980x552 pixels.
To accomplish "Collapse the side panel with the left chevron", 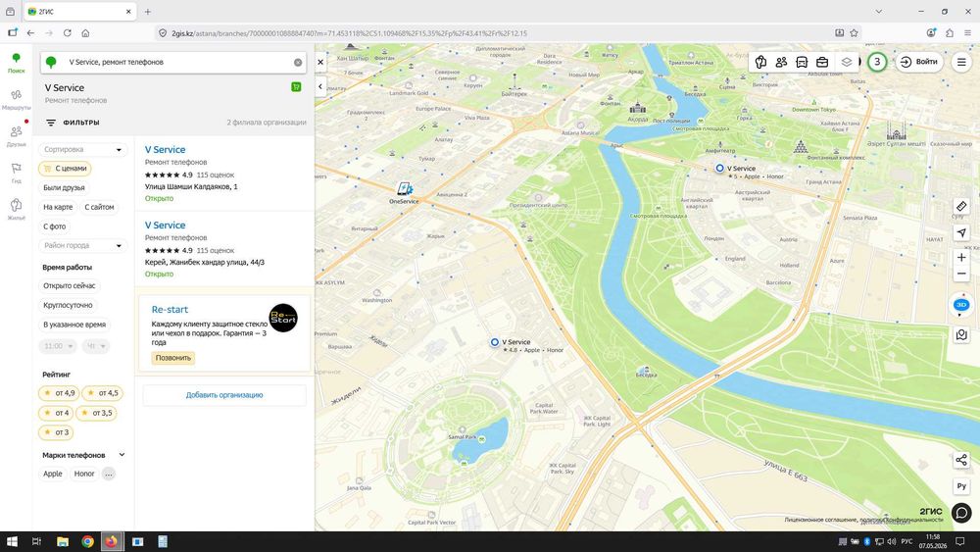I will pyautogui.click(x=320, y=87).
